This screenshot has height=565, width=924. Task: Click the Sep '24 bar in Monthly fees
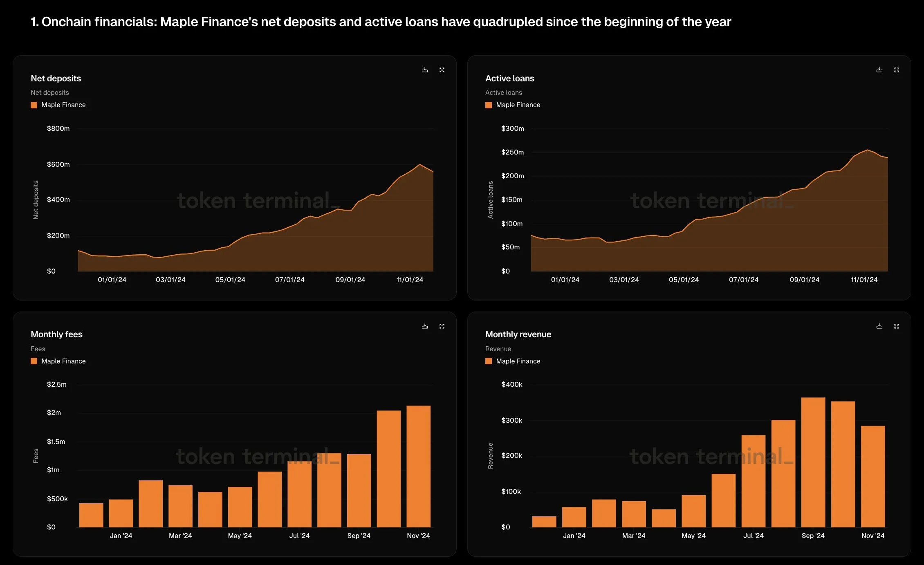359,491
